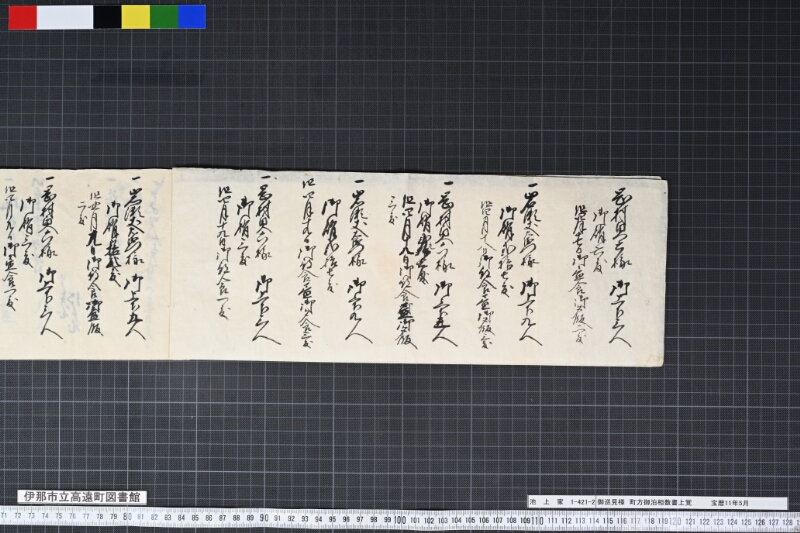
Task: Click the vertical paper seam on the scroll
Action: [171, 264]
